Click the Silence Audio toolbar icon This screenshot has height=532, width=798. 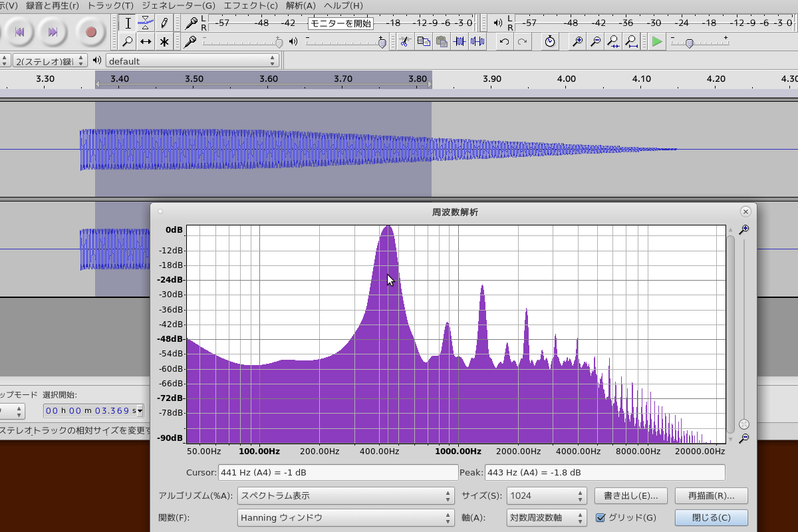(477, 42)
